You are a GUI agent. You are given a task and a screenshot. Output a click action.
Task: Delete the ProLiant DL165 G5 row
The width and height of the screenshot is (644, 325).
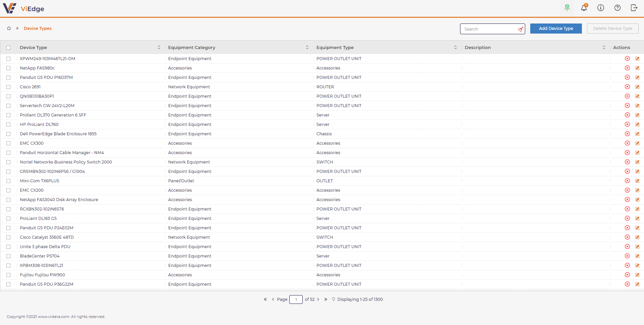coord(627,218)
